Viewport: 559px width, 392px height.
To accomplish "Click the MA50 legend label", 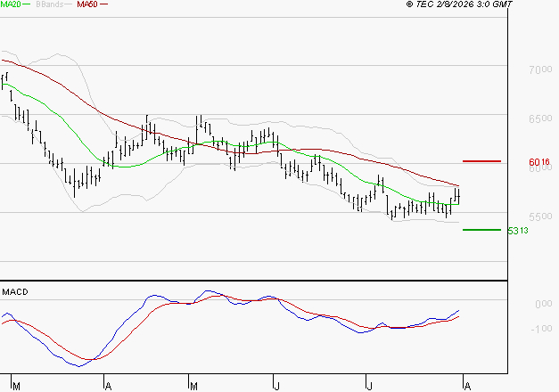I will click(87, 4).
